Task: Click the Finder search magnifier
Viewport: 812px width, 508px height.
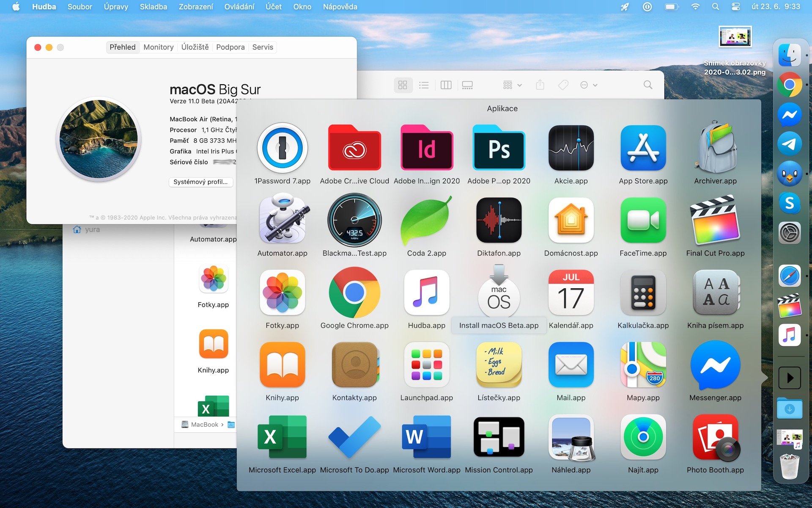Action: tap(647, 85)
